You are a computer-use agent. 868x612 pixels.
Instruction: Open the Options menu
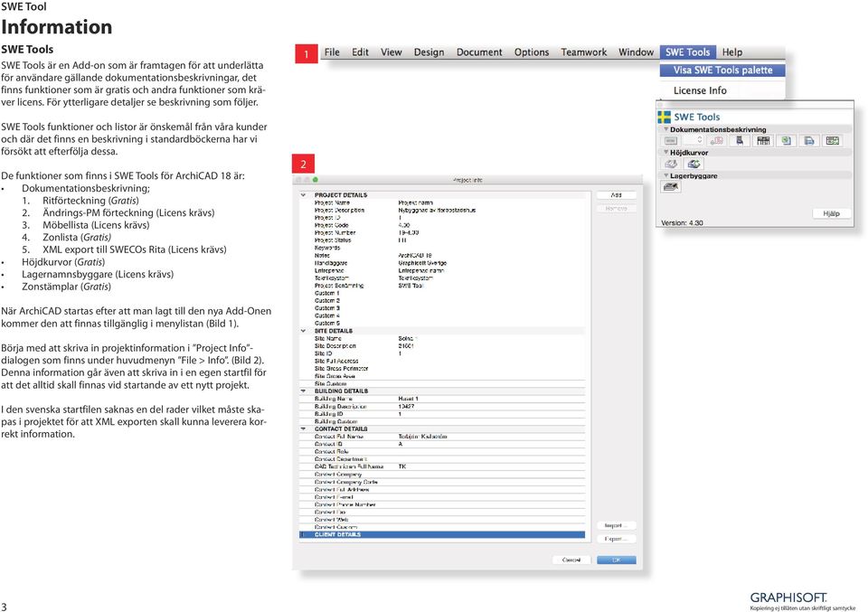[532, 52]
